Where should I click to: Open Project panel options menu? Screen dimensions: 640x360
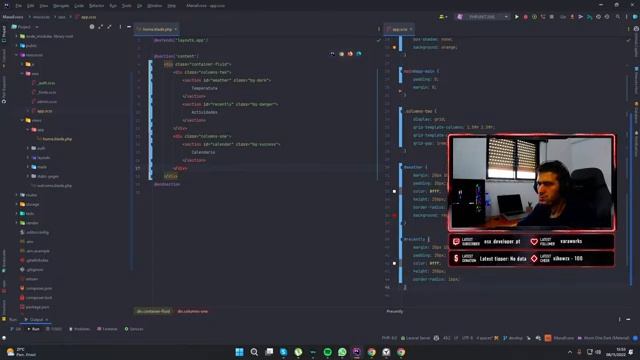pos(120,27)
